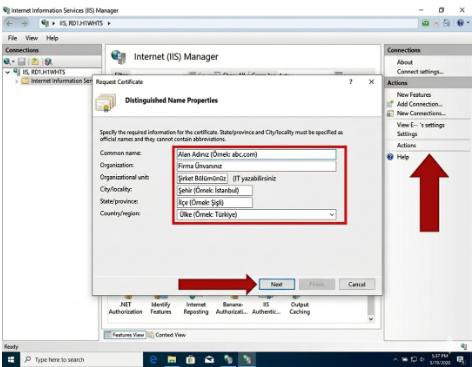Click features list scrollbar down arrow

[371, 319]
